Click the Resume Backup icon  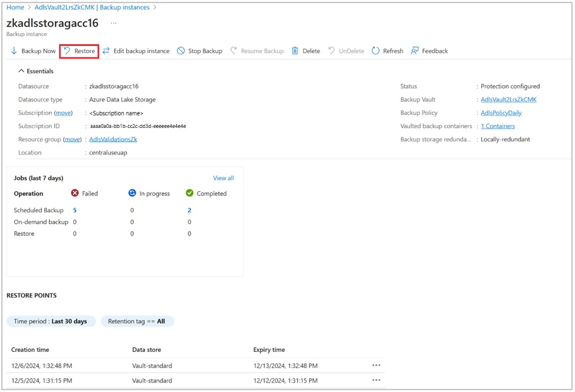pos(233,51)
